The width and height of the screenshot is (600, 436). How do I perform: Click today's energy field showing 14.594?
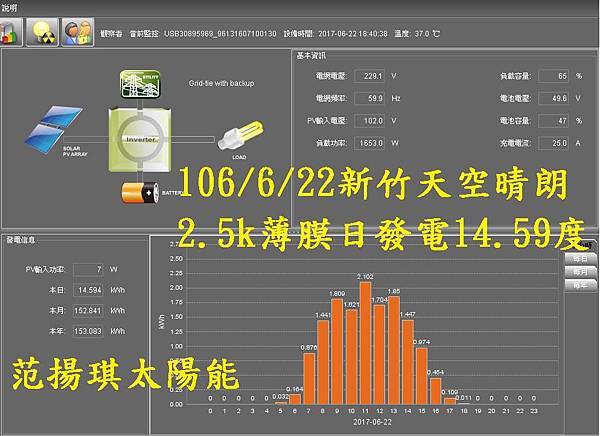[88, 290]
